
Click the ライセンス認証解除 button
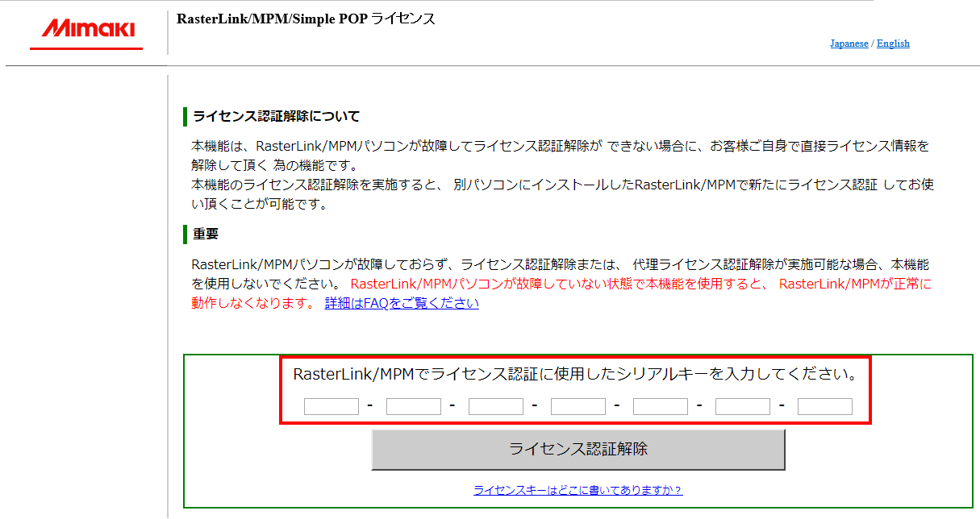pos(578,450)
